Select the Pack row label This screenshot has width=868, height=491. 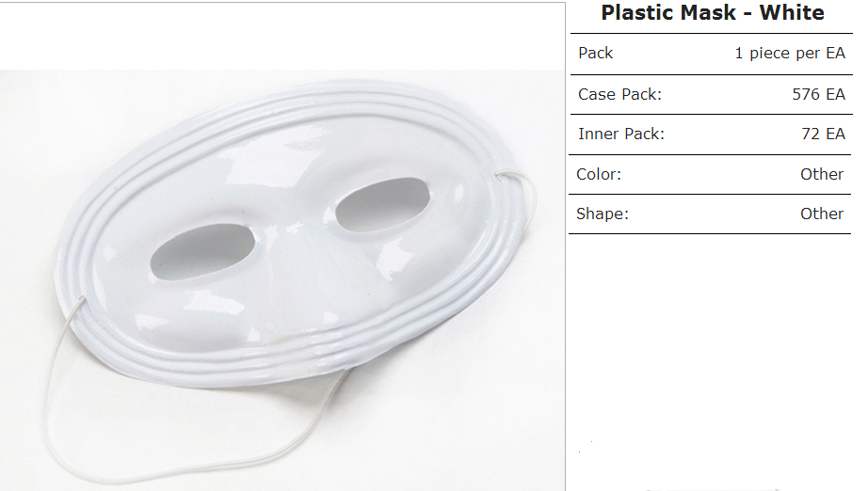pos(596,53)
